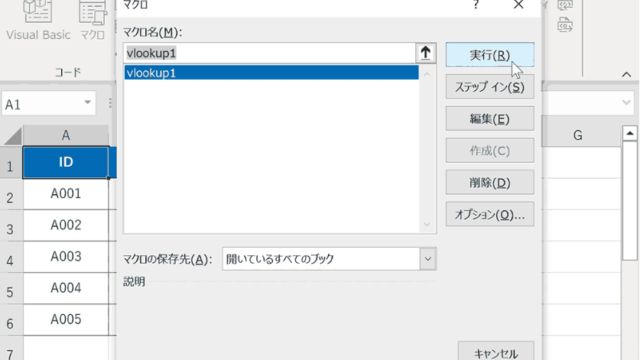The height and width of the screenshot is (360, 640).
Task: Click cell containing ID
Action: [66, 162]
